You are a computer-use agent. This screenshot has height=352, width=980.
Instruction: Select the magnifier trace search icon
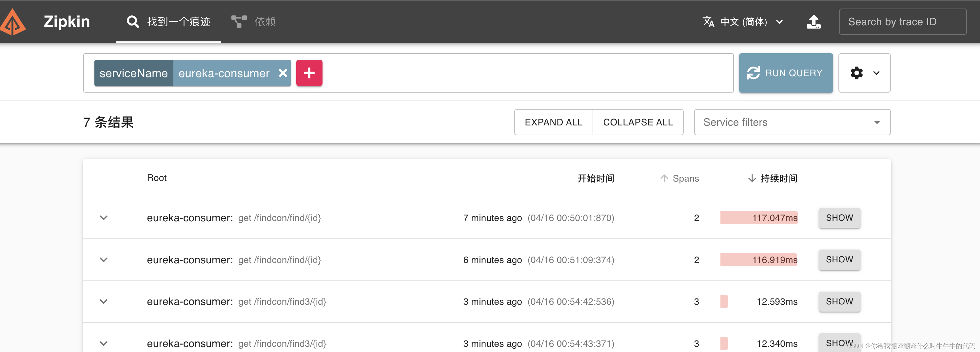point(132,22)
